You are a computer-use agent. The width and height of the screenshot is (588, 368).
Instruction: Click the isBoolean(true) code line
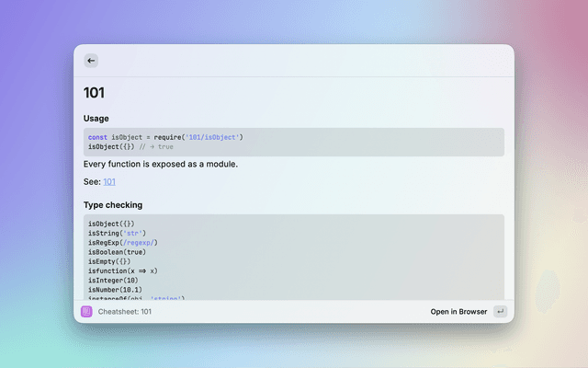point(117,252)
